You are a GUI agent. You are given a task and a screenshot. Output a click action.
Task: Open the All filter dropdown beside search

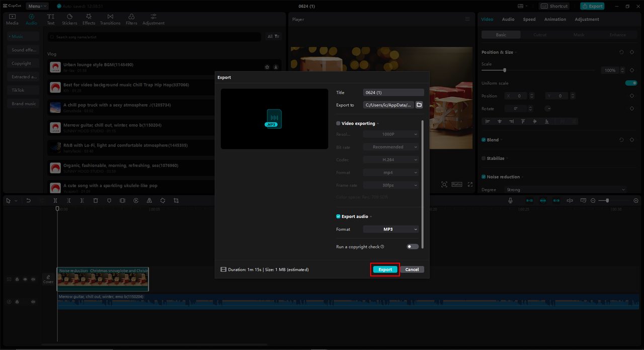(273, 36)
